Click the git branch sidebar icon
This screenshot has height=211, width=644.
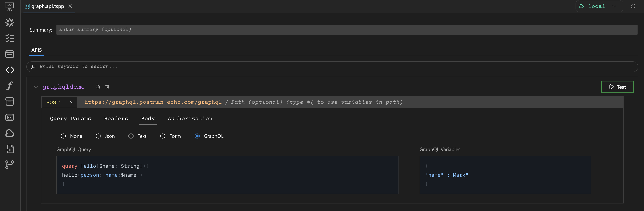[x=10, y=165]
